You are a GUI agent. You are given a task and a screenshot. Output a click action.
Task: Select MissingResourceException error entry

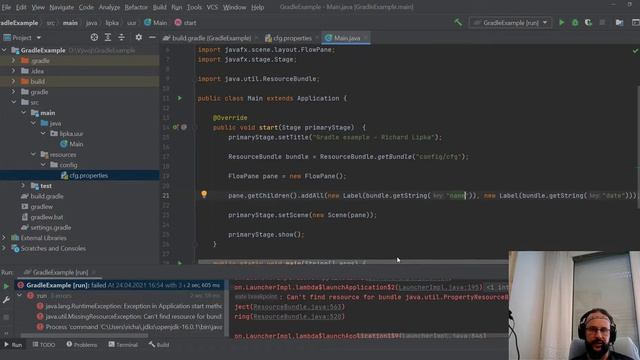[x=129, y=316]
